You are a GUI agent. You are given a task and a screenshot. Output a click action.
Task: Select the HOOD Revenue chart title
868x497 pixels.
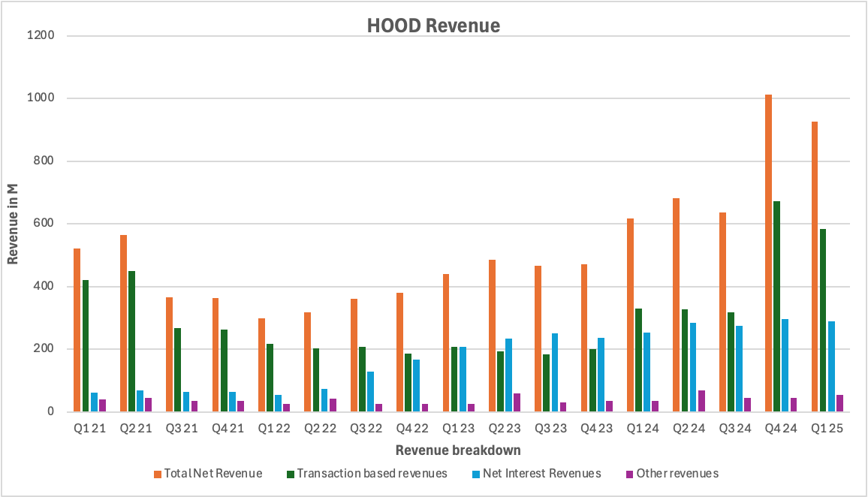click(x=433, y=26)
